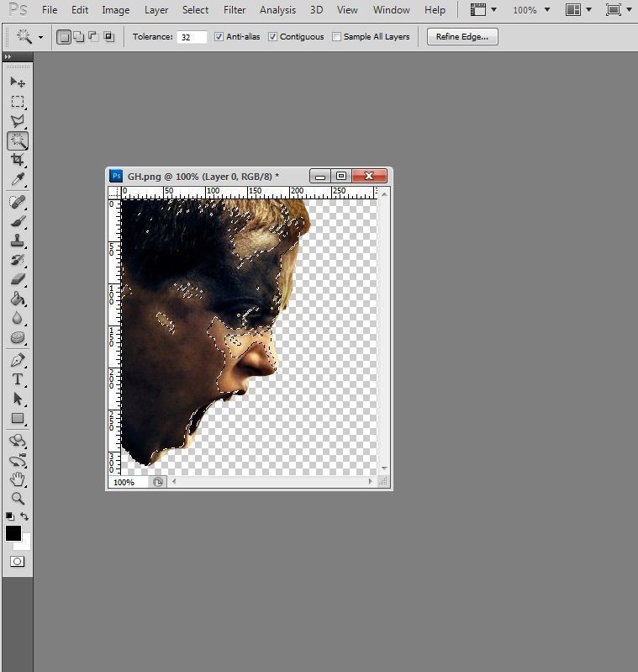Select the Crop tool
The width and height of the screenshot is (638, 672).
pyautogui.click(x=18, y=160)
